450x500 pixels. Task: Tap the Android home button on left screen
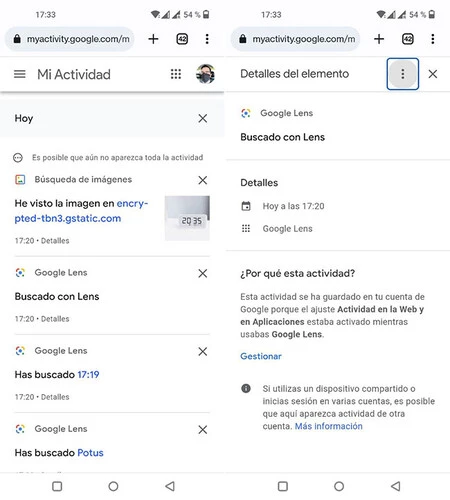click(x=113, y=486)
